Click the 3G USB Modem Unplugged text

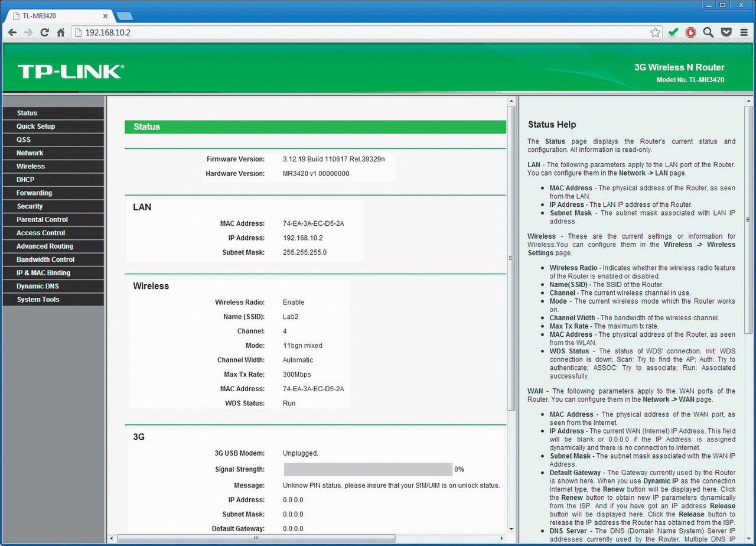[300, 454]
